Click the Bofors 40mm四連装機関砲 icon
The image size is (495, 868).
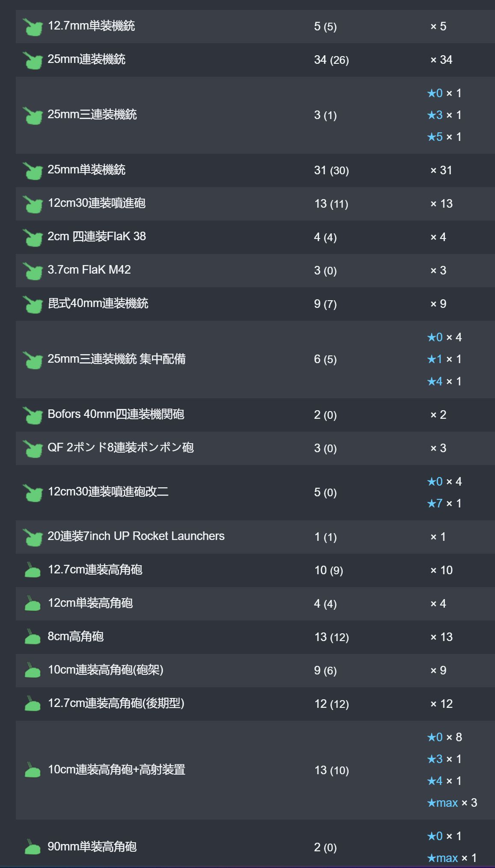tap(33, 415)
